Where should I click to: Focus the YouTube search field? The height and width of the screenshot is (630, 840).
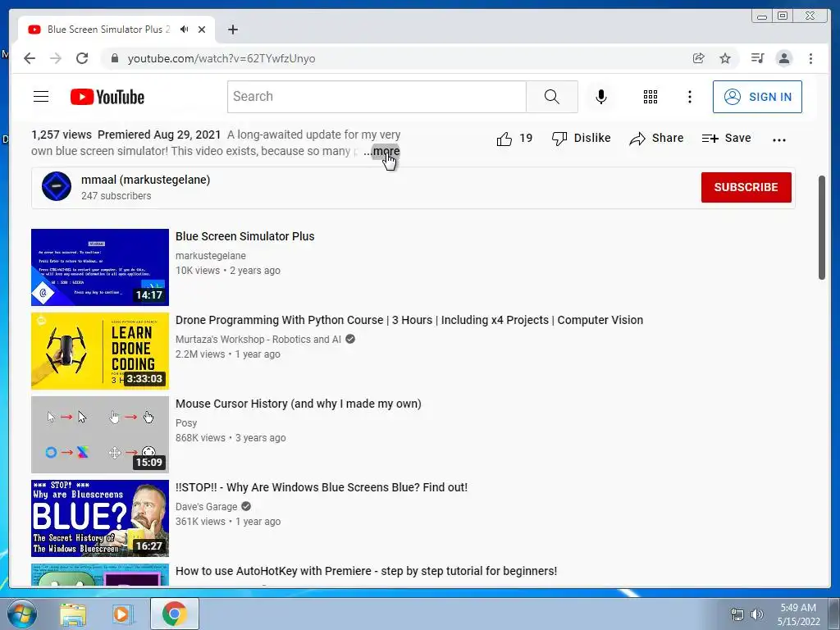[377, 97]
